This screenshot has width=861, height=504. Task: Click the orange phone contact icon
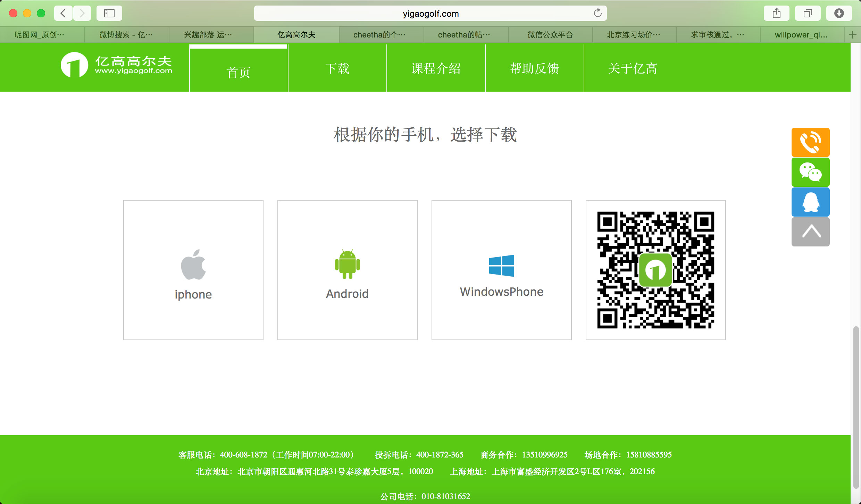tap(810, 142)
